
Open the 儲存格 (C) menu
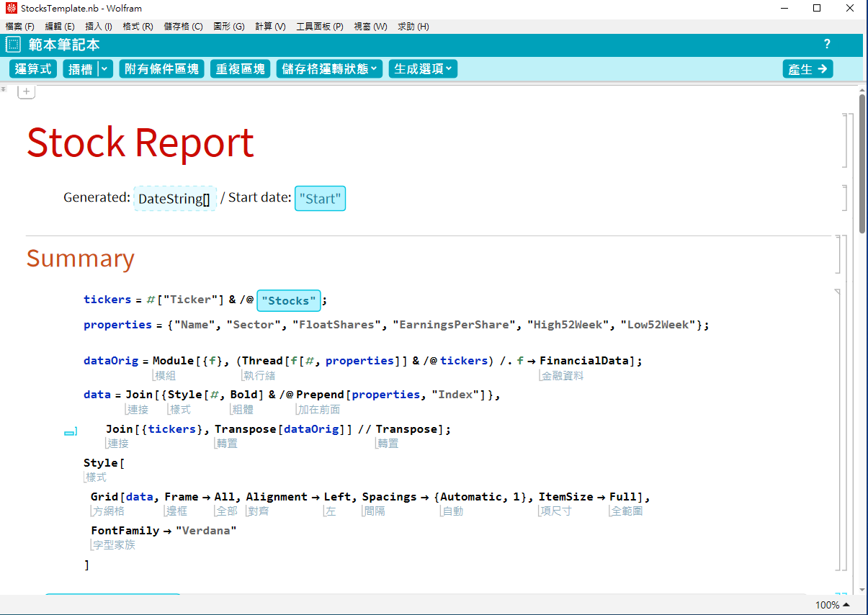[184, 27]
